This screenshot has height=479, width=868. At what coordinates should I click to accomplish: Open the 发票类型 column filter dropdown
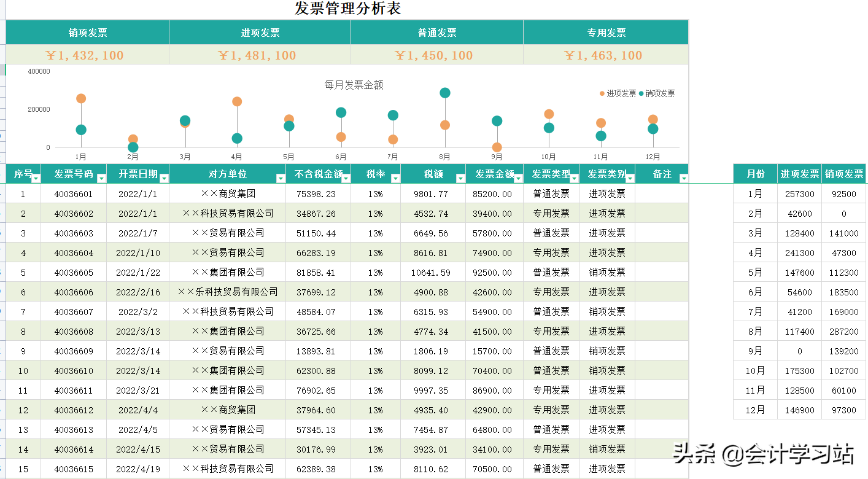click(x=573, y=178)
